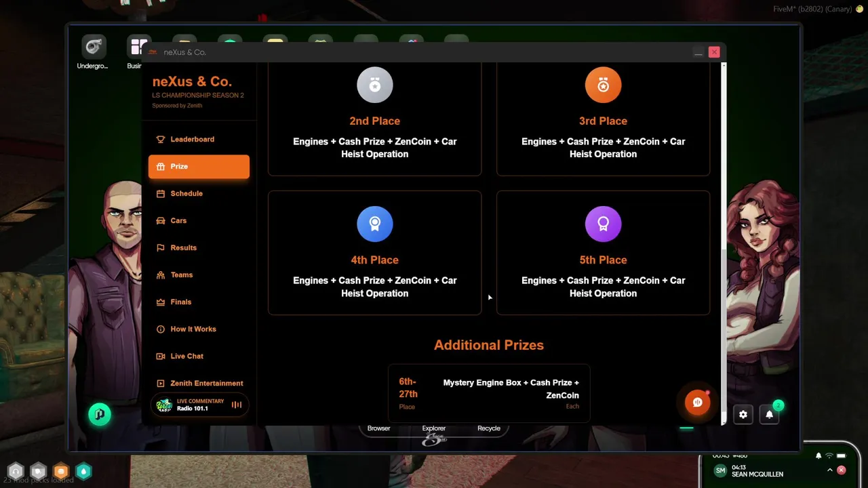The width and height of the screenshot is (868, 488).
Task: Launch Browser from the dock
Action: pos(378,428)
